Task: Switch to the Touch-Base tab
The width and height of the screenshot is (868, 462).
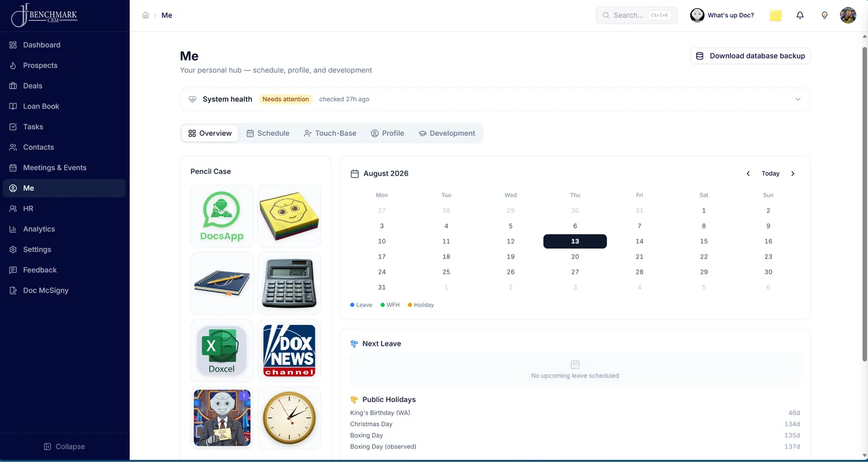Action: point(330,133)
